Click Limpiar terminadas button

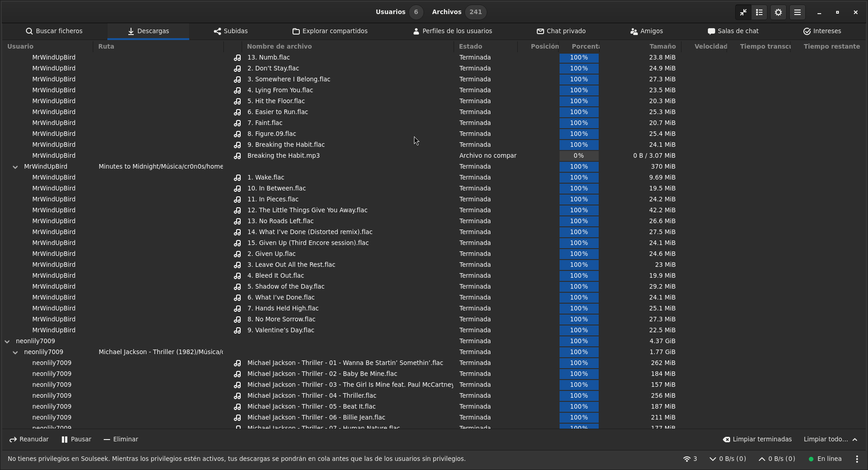point(757,439)
